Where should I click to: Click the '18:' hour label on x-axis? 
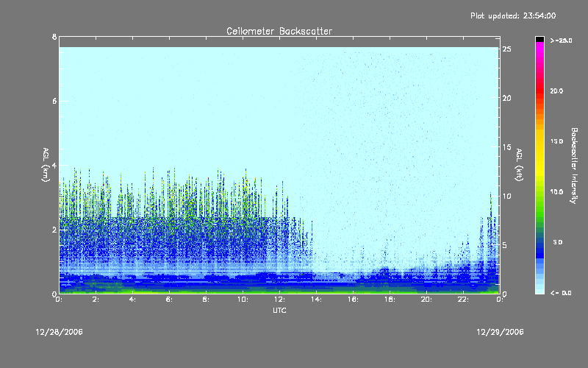(x=390, y=300)
